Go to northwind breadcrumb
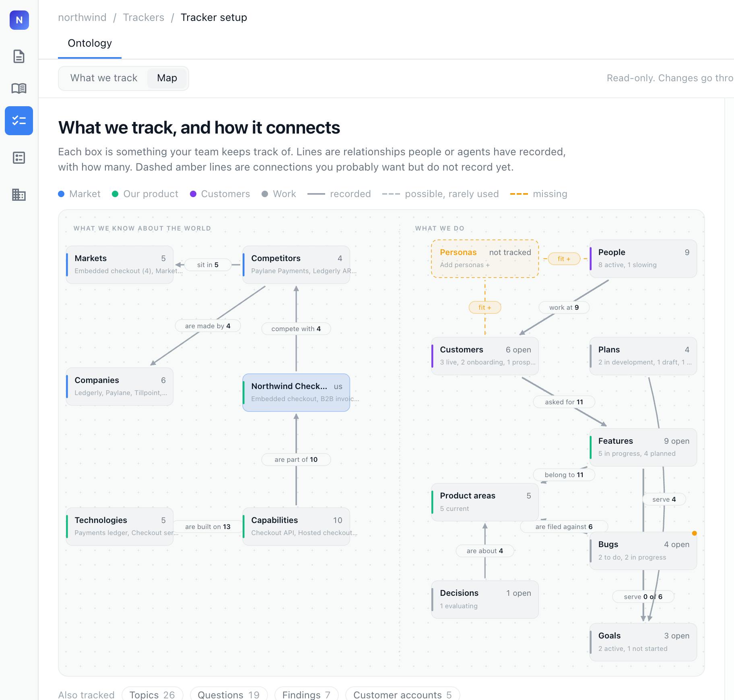The height and width of the screenshot is (700, 734). (x=82, y=17)
